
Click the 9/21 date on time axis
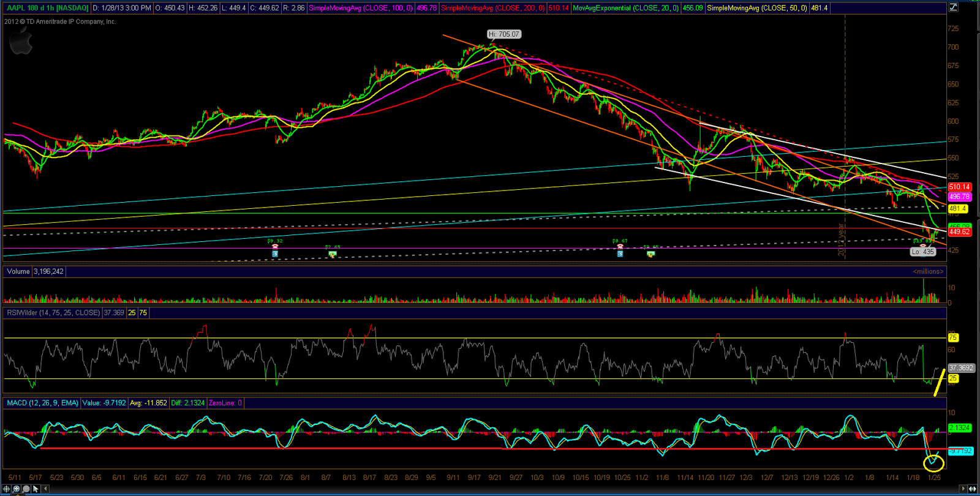coord(495,478)
